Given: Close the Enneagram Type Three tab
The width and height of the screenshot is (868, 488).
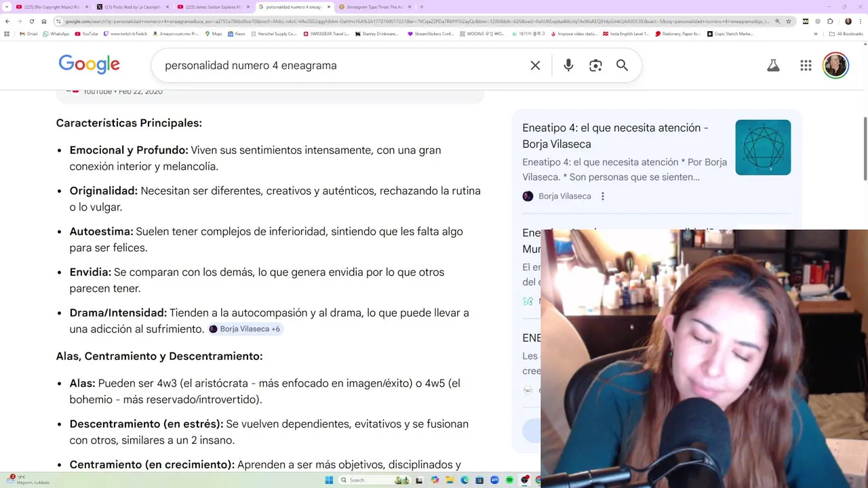Looking at the screenshot, I should tap(410, 7).
